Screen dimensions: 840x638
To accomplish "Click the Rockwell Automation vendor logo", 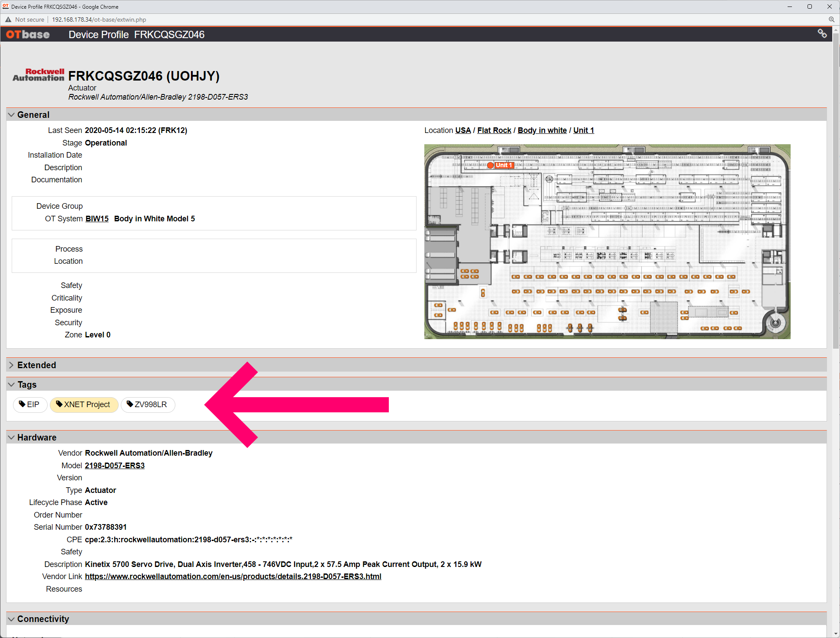I will [39, 75].
